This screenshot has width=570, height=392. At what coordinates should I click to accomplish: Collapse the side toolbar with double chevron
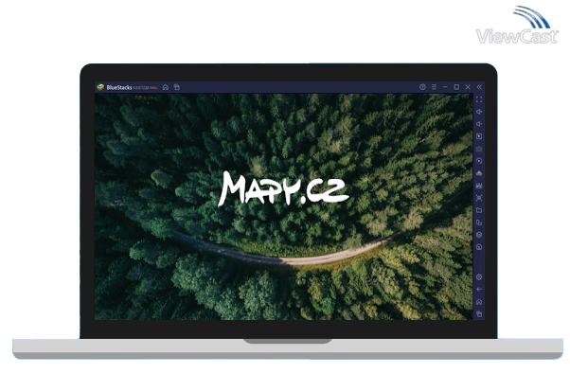479,87
